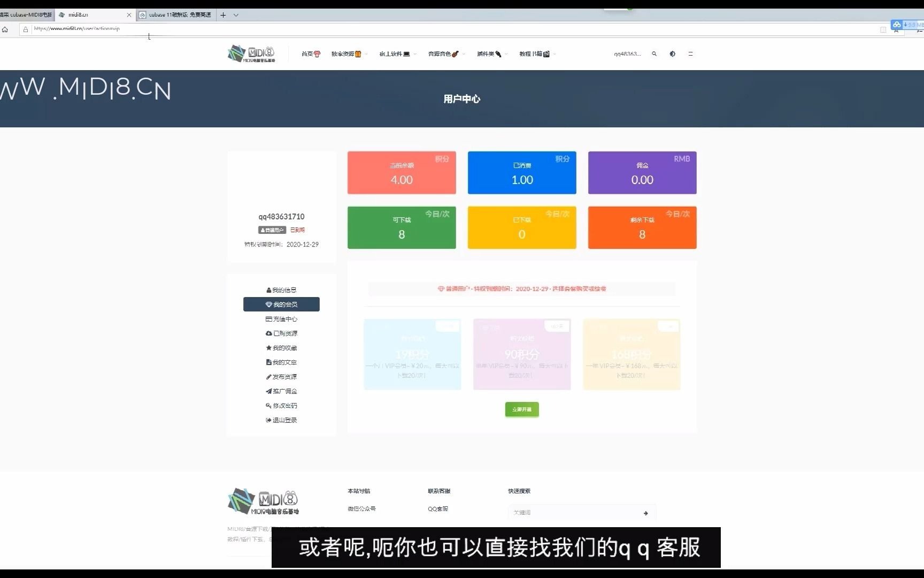Click the key icon beside 修改密码
Image resolution: width=924 pixels, height=578 pixels.
pos(268,406)
